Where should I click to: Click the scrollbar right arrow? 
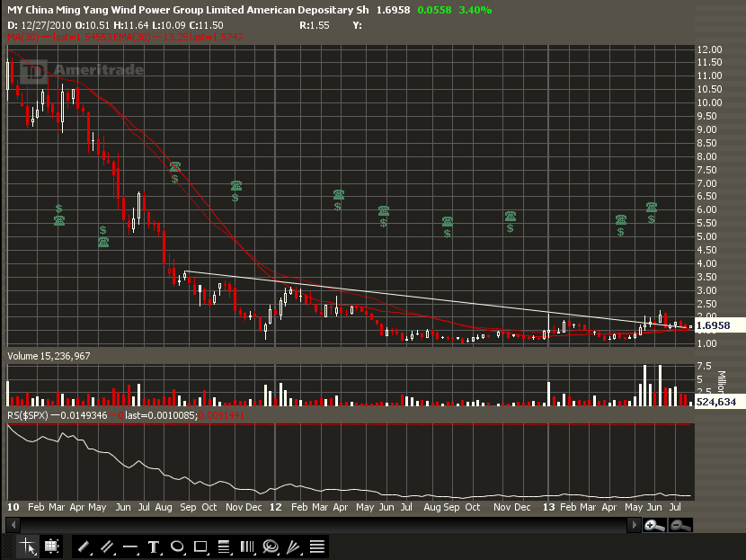click(x=634, y=525)
